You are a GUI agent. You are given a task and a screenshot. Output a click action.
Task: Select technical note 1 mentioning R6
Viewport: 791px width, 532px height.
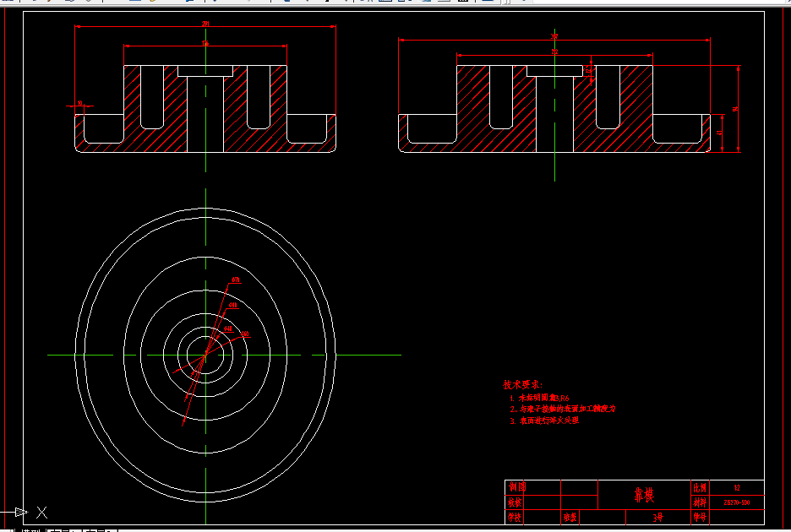point(539,398)
